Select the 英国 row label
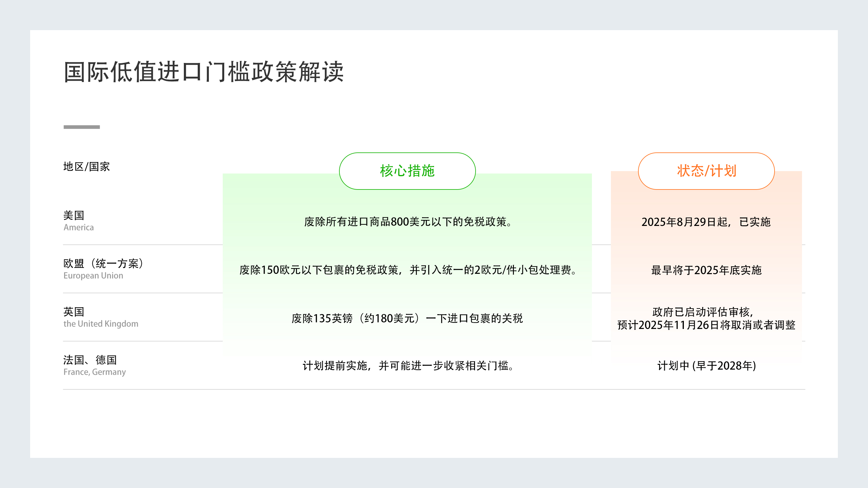Screen dimensions: 868x488 click(x=74, y=311)
